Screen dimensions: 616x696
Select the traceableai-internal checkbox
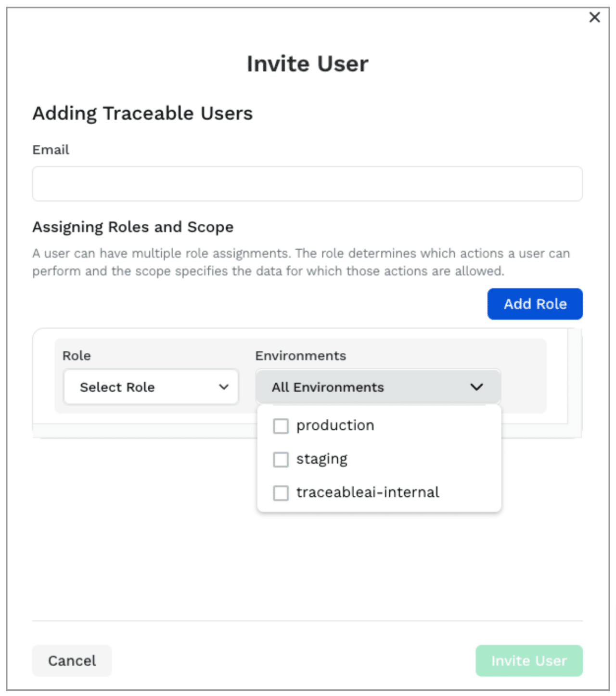point(281,493)
